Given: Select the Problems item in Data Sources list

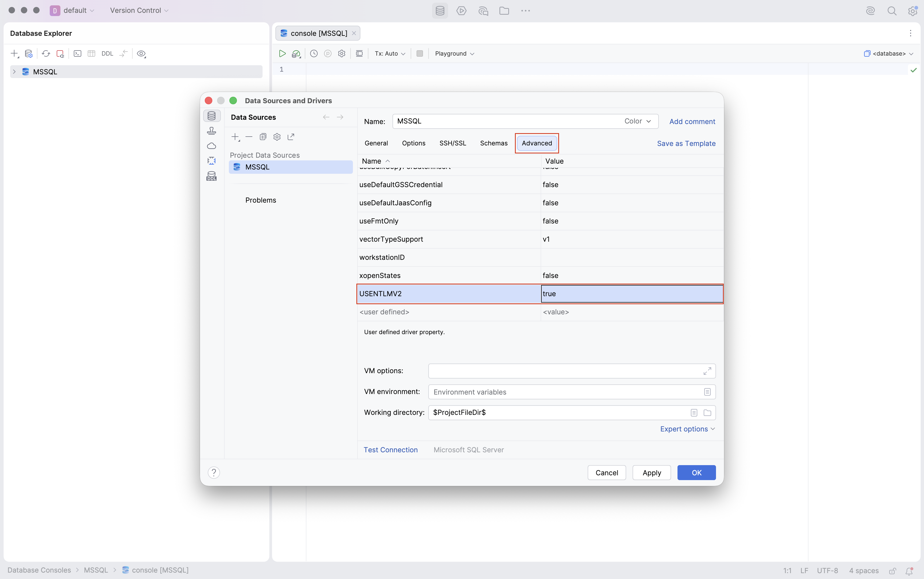Looking at the screenshot, I should pyautogui.click(x=260, y=200).
